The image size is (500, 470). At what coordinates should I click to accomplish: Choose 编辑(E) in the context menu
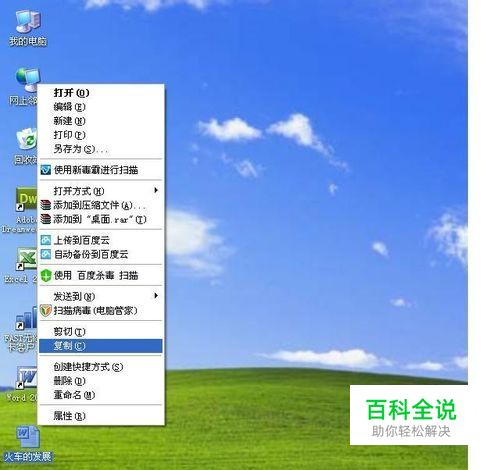pyautogui.click(x=101, y=107)
